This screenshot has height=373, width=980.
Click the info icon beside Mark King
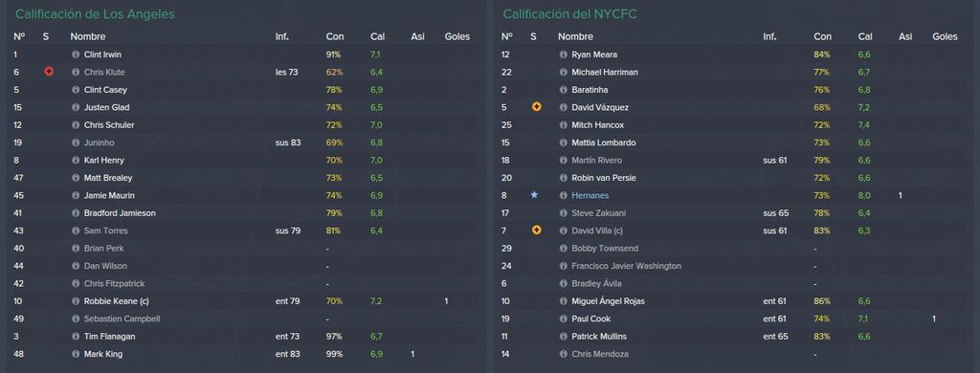pos(76,354)
